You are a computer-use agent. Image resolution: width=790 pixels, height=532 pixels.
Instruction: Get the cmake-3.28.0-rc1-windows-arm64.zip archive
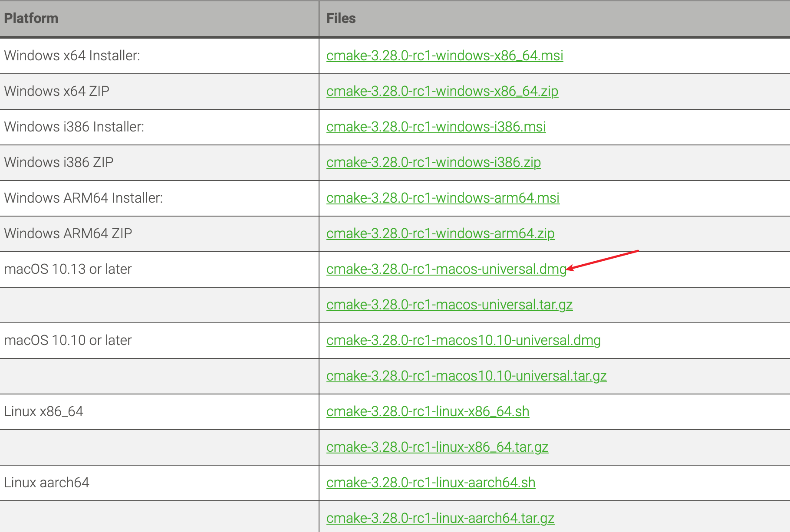pyautogui.click(x=440, y=233)
